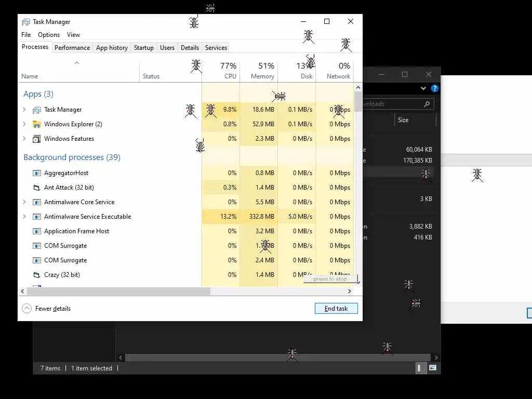Click the Windows Explorer folder icon

[x=37, y=124]
